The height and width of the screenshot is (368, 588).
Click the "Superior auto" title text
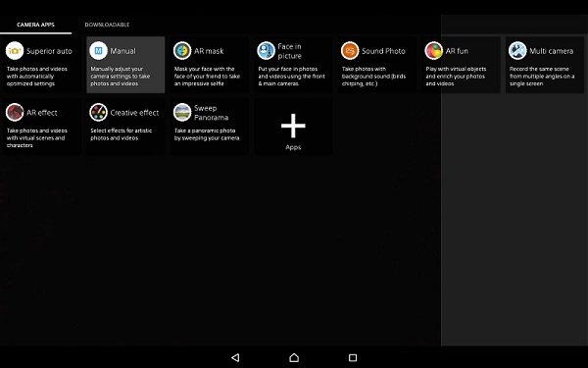click(x=49, y=51)
